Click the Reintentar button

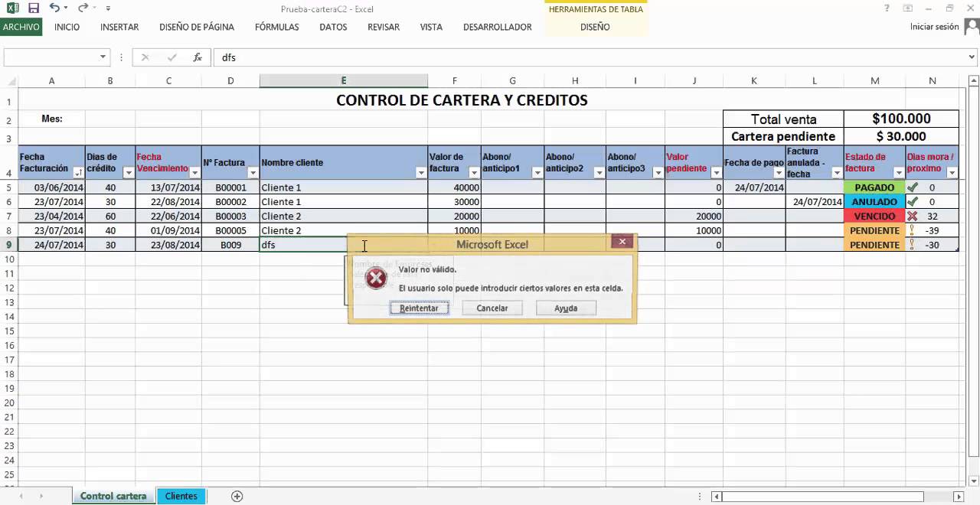419,308
